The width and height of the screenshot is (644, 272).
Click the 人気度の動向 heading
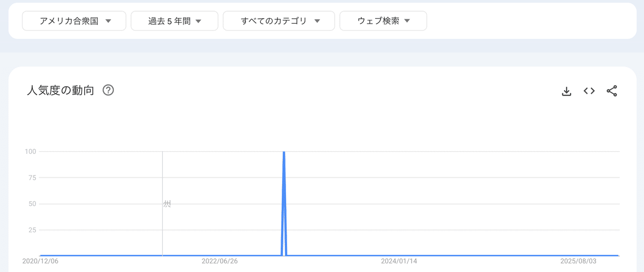click(x=61, y=90)
